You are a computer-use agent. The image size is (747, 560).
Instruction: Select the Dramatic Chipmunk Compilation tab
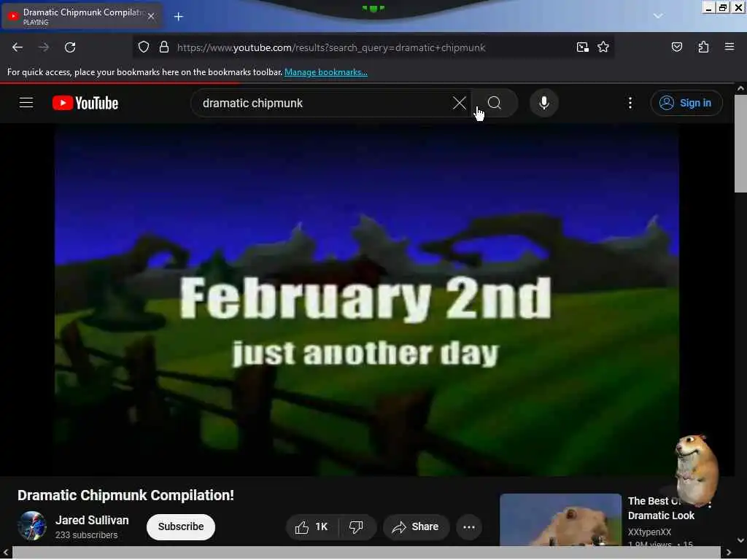coord(82,16)
